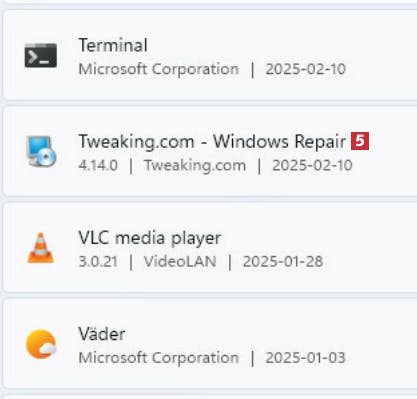
Task: Select the VLC media player title
Action: [x=150, y=238]
